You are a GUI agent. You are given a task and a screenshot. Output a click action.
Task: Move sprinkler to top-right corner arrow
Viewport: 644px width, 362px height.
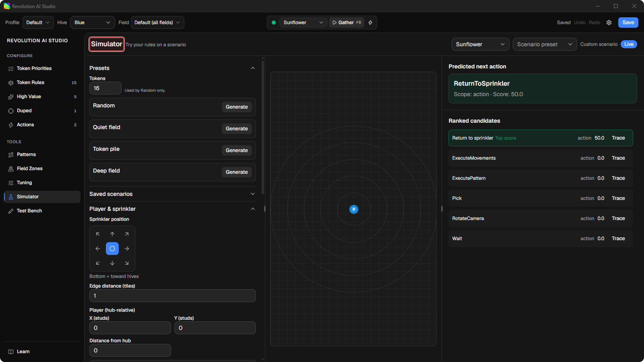tap(127, 234)
